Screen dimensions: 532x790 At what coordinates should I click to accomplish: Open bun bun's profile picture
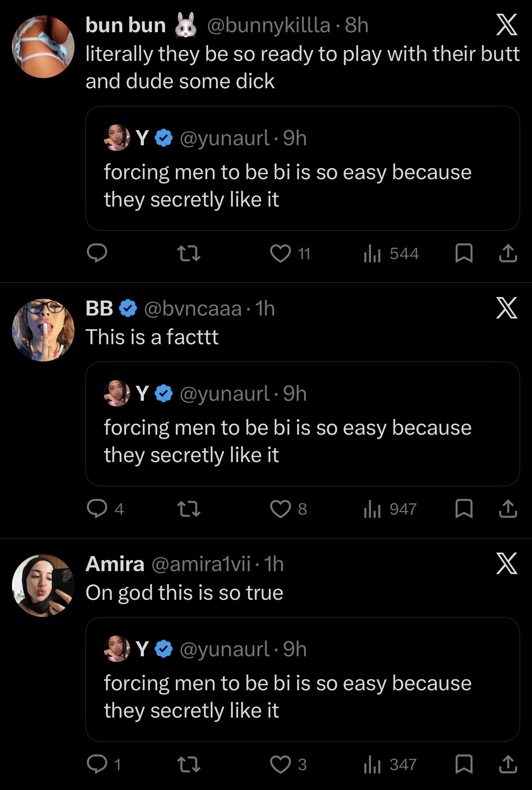pyautogui.click(x=43, y=47)
